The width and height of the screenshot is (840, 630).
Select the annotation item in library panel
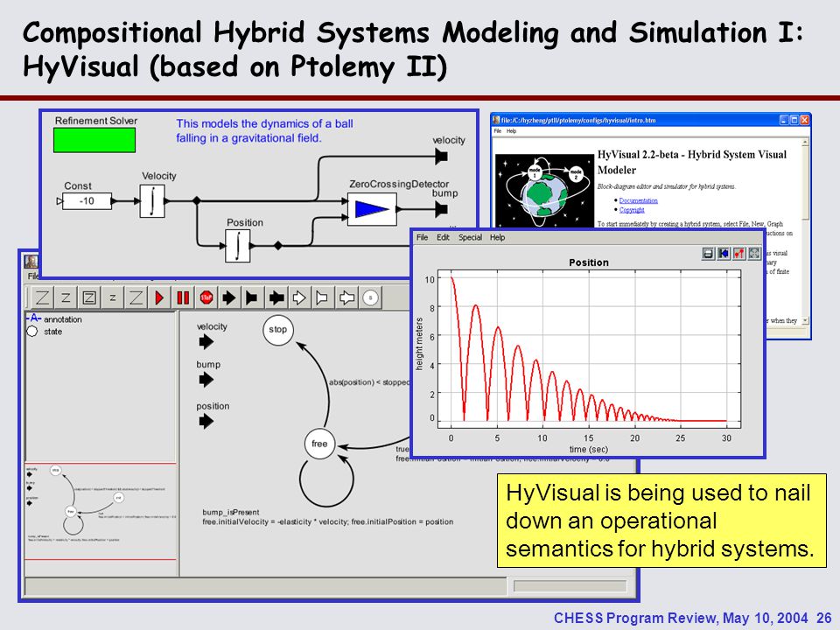coord(54,319)
